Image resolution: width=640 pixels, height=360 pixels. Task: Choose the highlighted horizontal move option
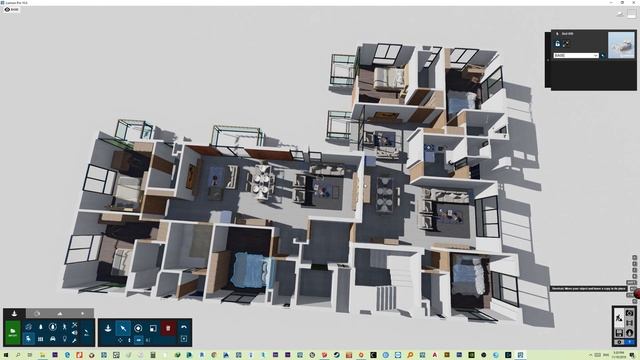[x=138, y=340]
